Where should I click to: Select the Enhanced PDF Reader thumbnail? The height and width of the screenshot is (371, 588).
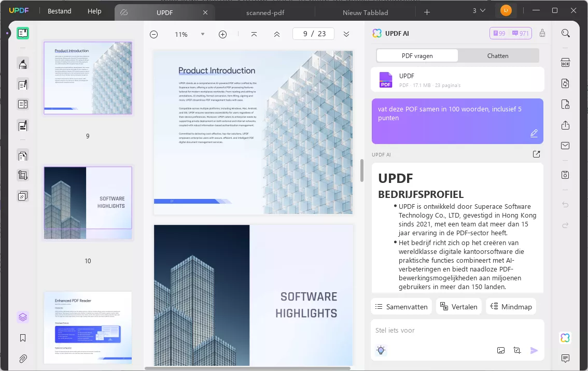[x=88, y=327]
